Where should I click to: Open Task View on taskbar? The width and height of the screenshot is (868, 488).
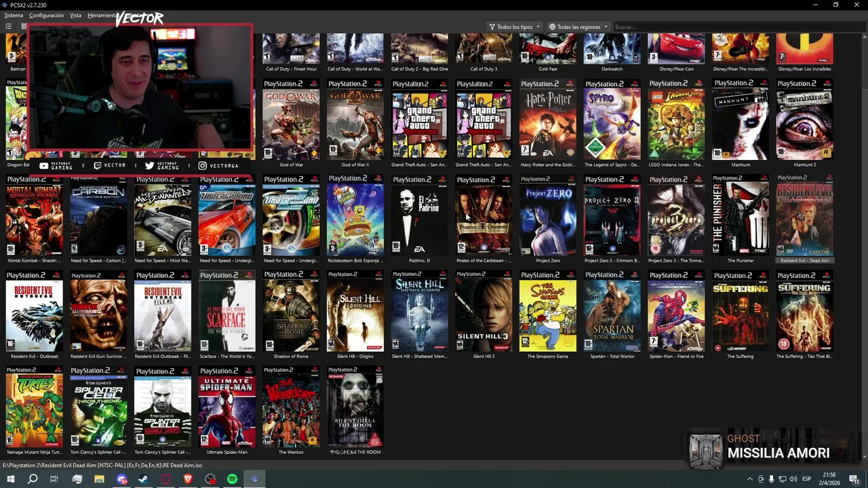pos(54,479)
